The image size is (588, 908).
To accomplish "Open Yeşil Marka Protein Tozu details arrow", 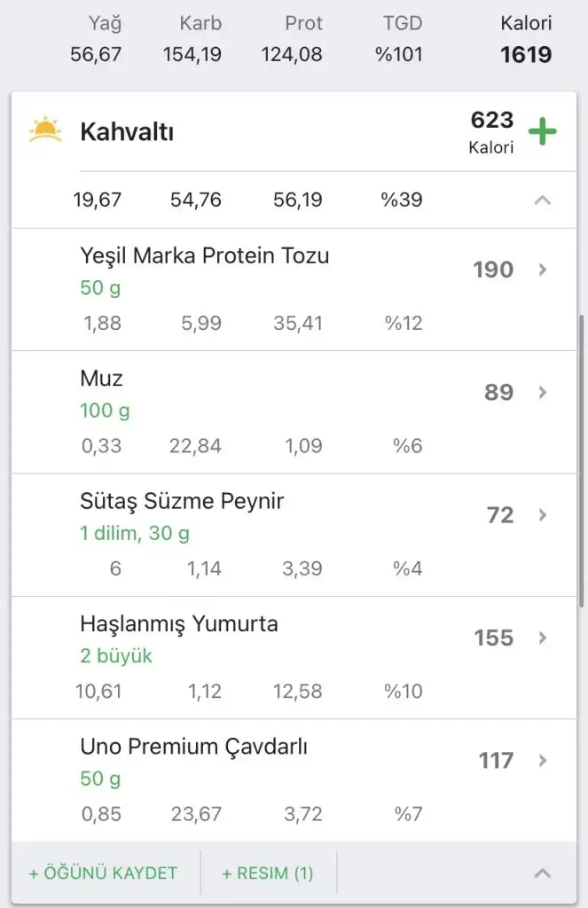I will [x=544, y=270].
